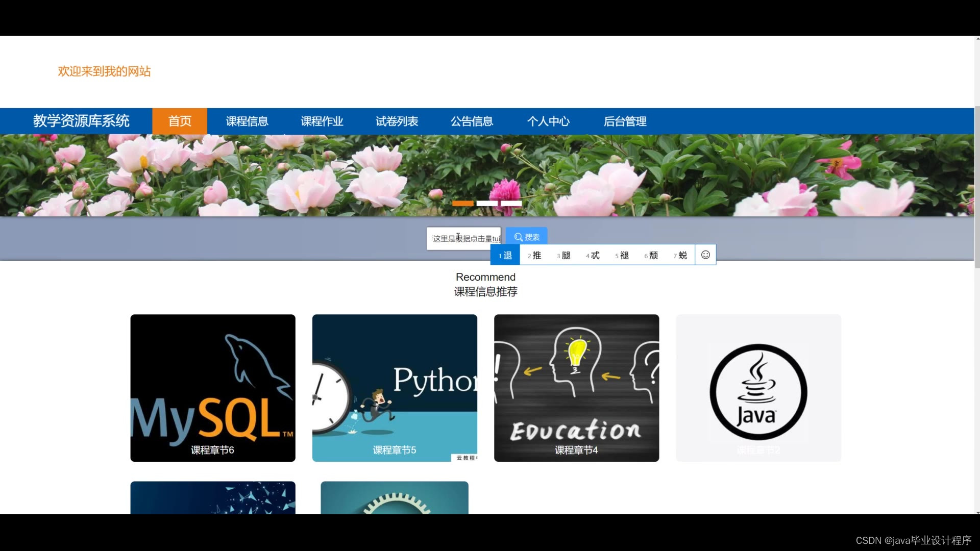Select IME candidate 1 退

click(x=504, y=255)
